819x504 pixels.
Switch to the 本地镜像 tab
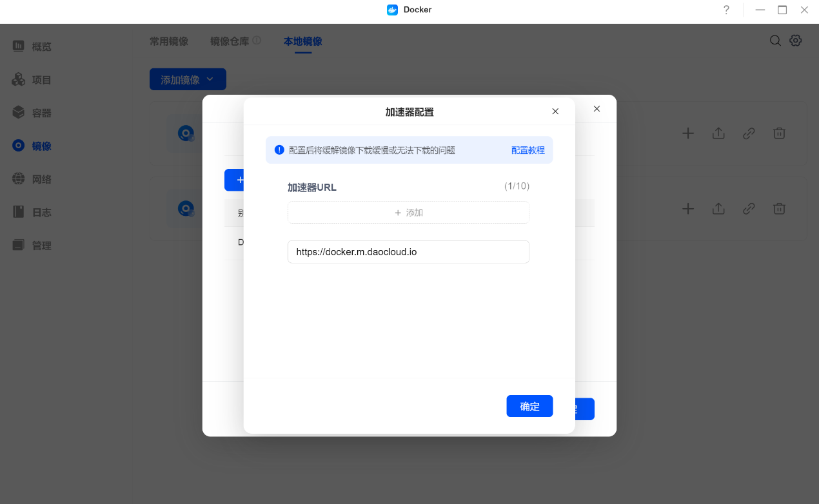pyautogui.click(x=303, y=41)
